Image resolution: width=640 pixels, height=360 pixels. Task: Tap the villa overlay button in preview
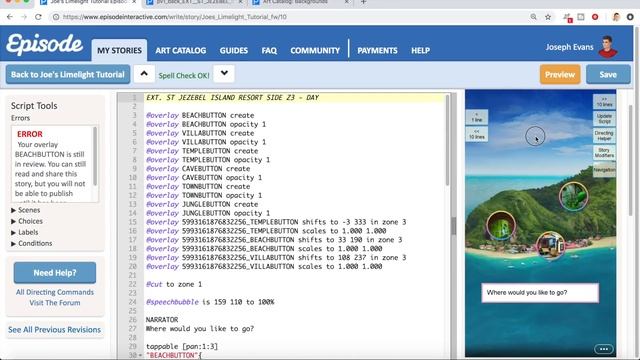click(550, 246)
